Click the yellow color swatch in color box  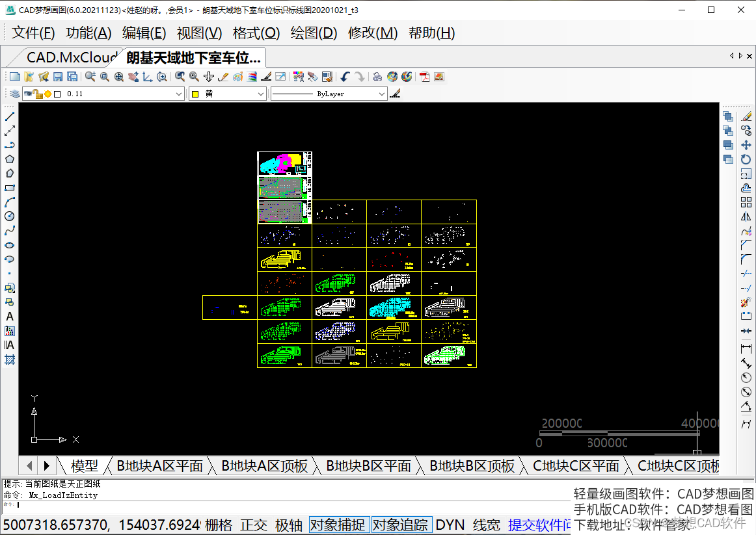195,94
